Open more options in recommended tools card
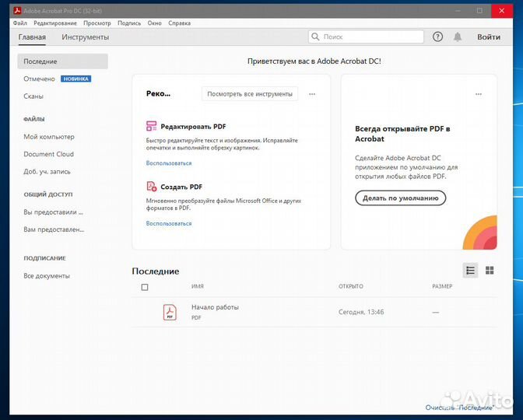The width and height of the screenshot is (523, 420). click(312, 94)
